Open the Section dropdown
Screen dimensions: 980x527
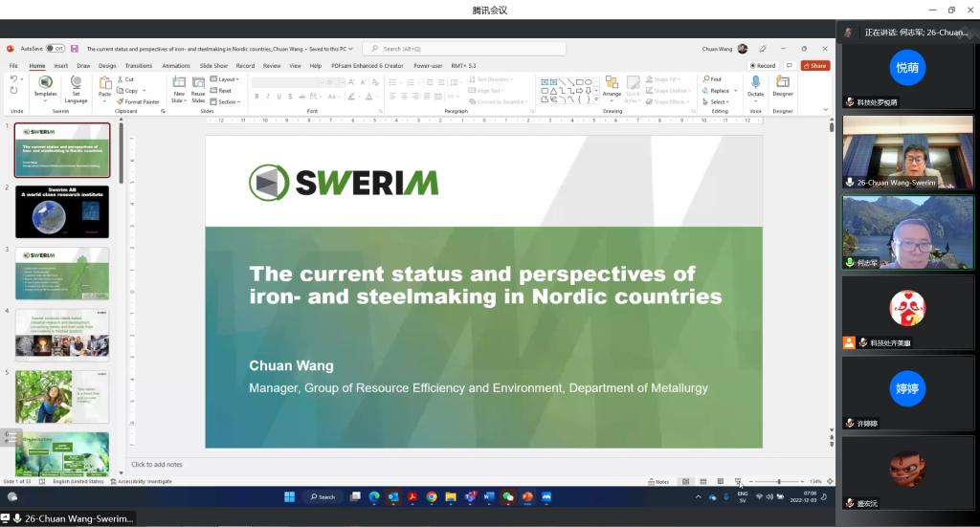coord(226,101)
